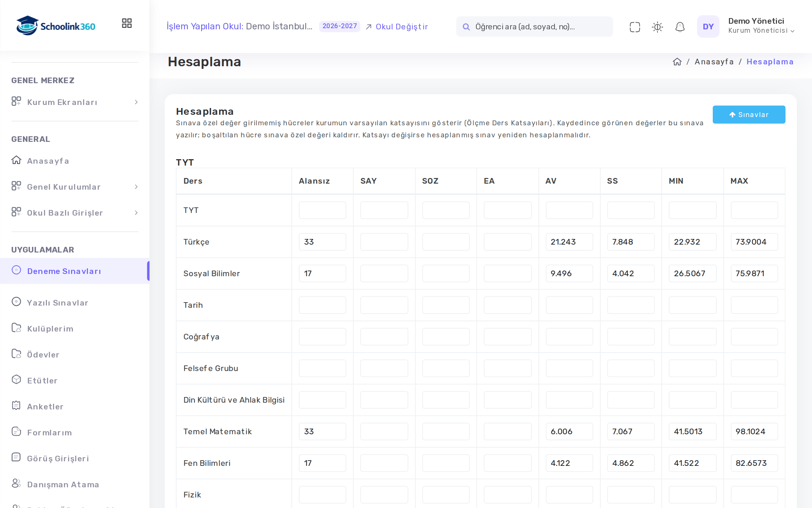The height and width of the screenshot is (508, 812).
Task: Open Deneme Sınavları in the sidebar
Action: 75,271
